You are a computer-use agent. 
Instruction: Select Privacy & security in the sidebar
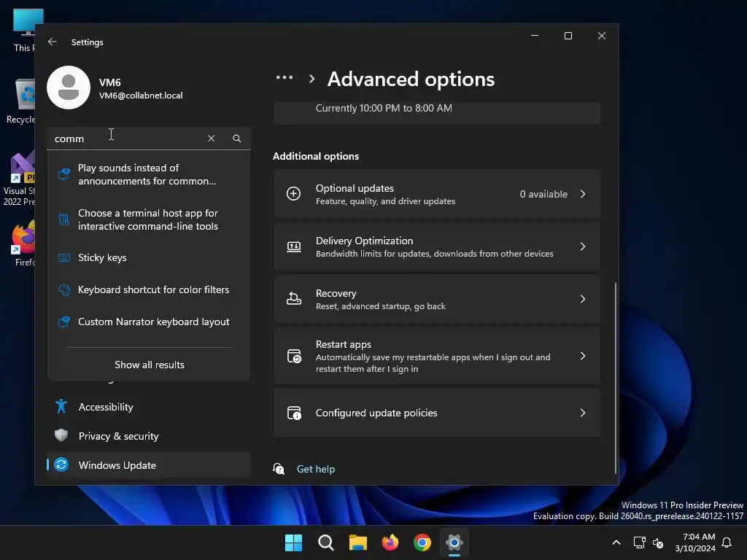149,436
